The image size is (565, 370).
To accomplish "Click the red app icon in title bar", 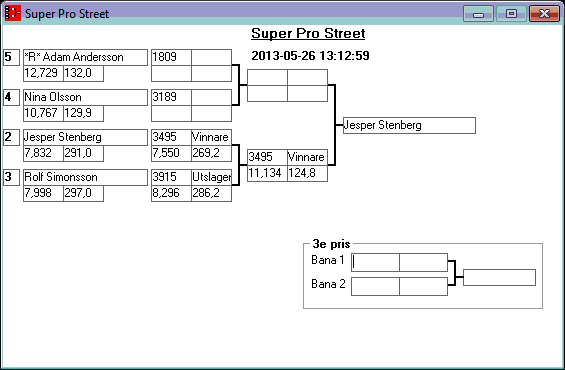I will tap(13, 13).
